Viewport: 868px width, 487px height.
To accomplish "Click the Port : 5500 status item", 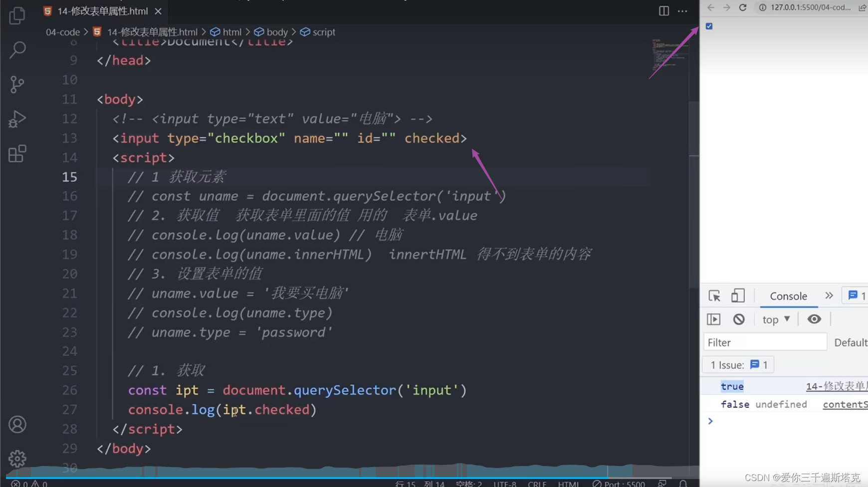I will click(x=619, y=484).
